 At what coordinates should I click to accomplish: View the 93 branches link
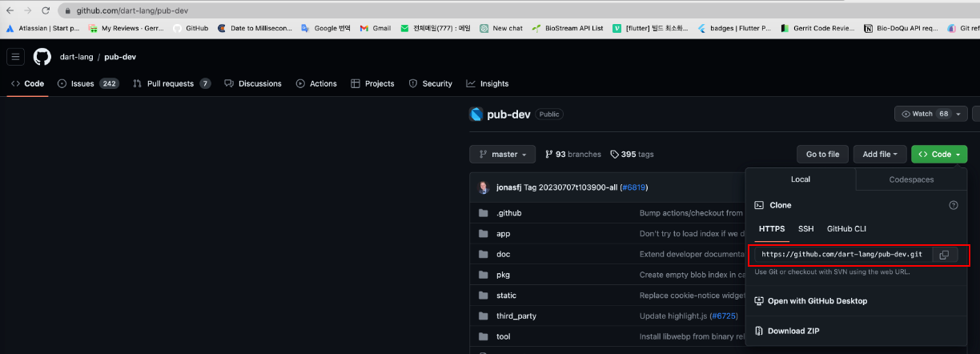click(573, 154)
